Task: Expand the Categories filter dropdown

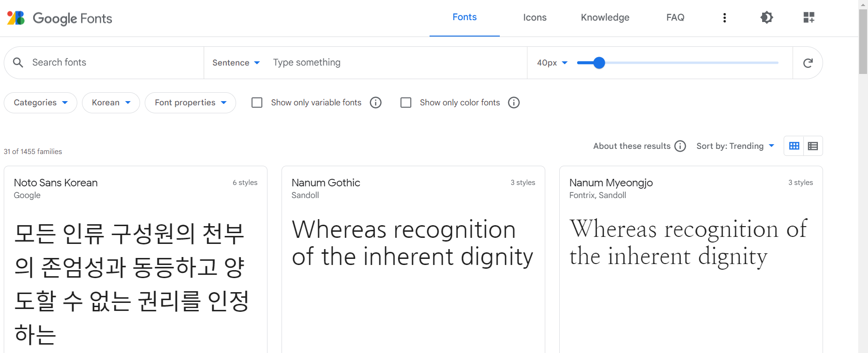Action: (40, 103)
